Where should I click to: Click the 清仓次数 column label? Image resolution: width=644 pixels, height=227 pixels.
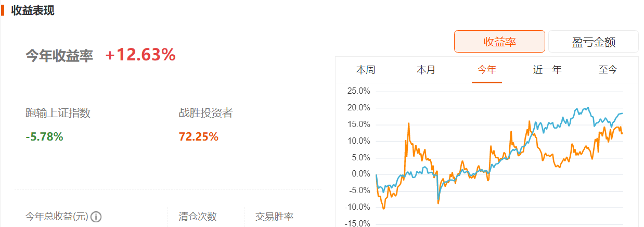tap(197, 217)
